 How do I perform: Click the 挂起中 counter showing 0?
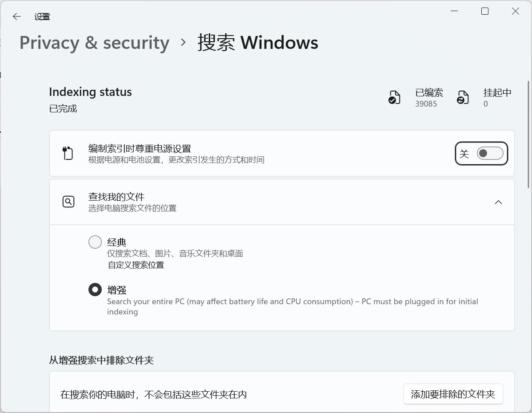pyautogui.click(x=485, y=103)
